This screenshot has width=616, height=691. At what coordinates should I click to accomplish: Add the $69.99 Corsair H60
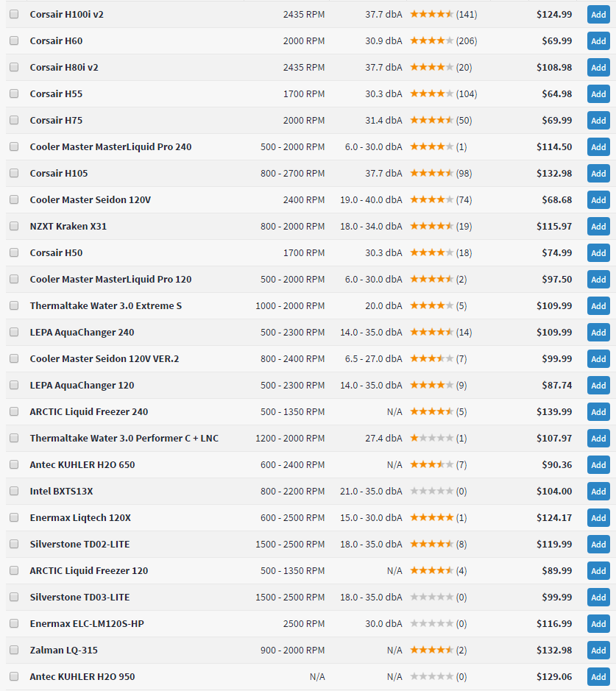598,41
